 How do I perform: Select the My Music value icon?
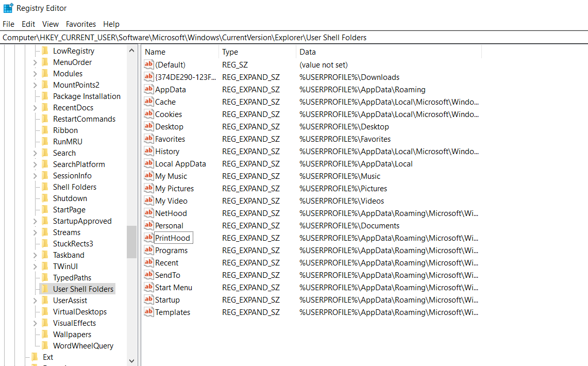click(149, 176)
